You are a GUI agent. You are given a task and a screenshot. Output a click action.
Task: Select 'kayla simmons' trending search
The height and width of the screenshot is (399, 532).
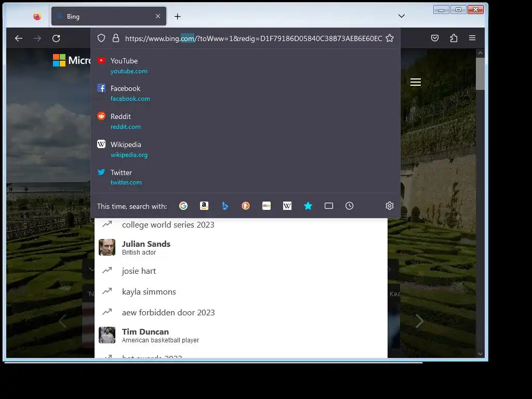pyautogui.click(x=241, y=292)
